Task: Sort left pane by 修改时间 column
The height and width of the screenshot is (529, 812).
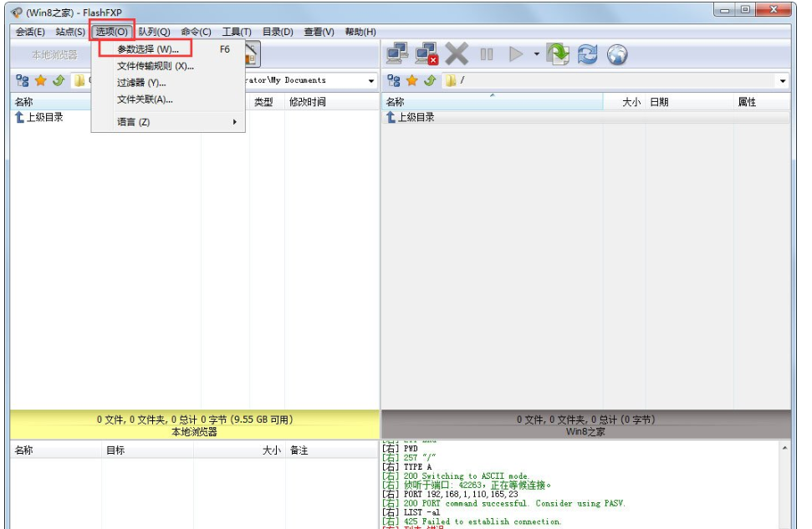Action: point(331,102)
